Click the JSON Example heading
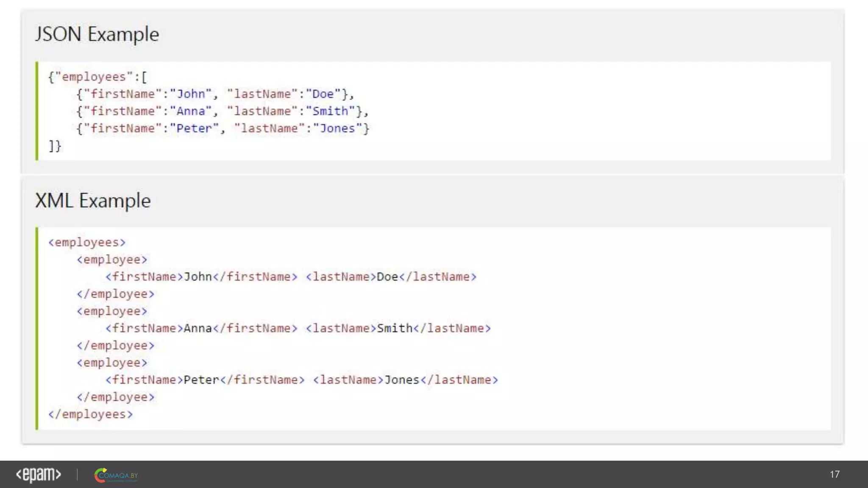Image resolution: width=868 pixels, height=488 pixels. tap(97, 34)
